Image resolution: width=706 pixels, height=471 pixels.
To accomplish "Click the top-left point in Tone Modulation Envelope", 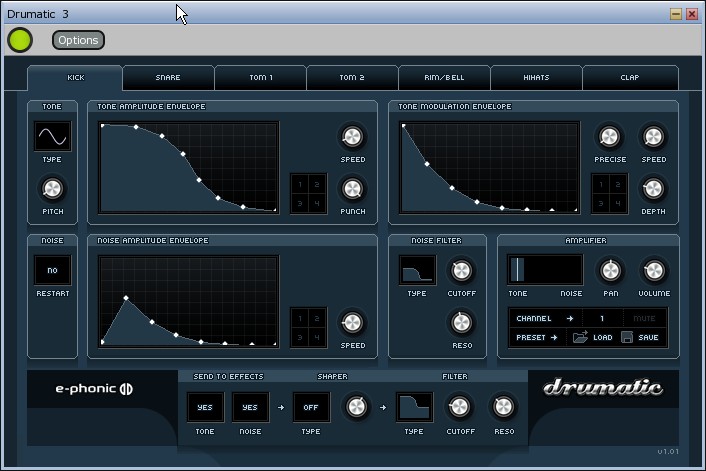I will (x=403, y=126).
